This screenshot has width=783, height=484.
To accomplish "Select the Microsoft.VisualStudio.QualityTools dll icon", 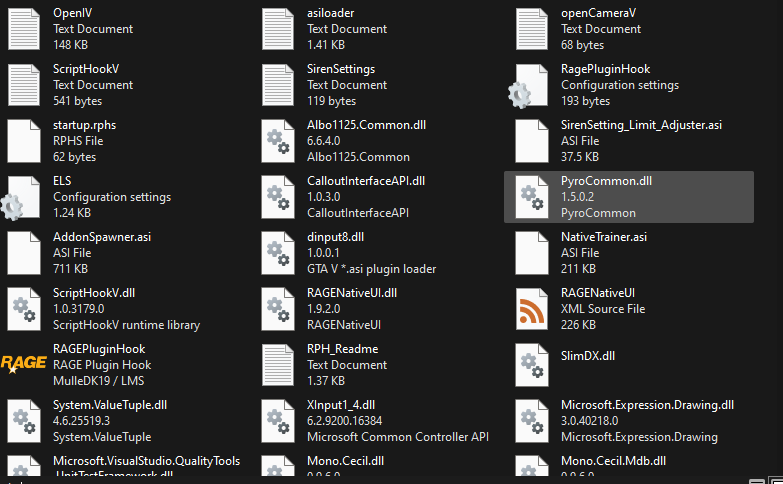I will coord(23,466).
